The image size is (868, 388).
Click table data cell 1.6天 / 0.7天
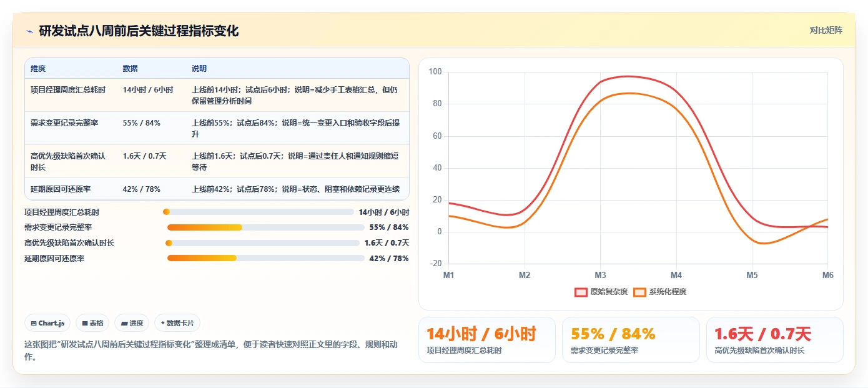click(145, 156)
